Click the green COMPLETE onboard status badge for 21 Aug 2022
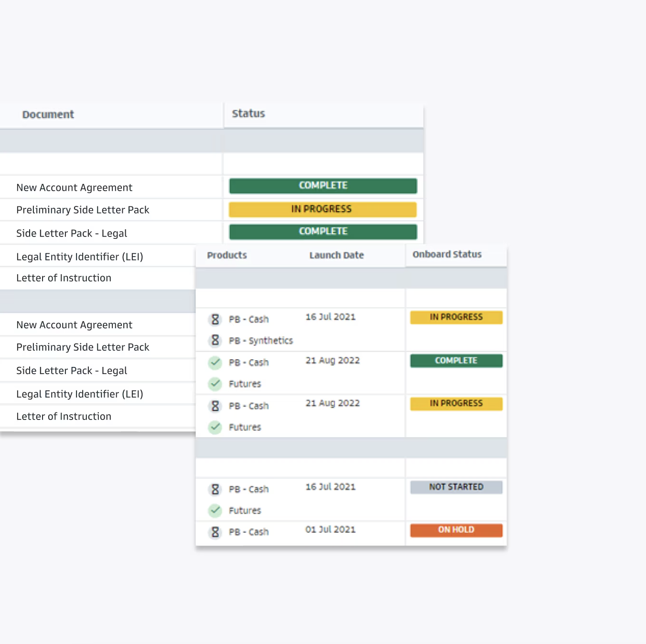 pyautogui.click(x=456, y=361)
